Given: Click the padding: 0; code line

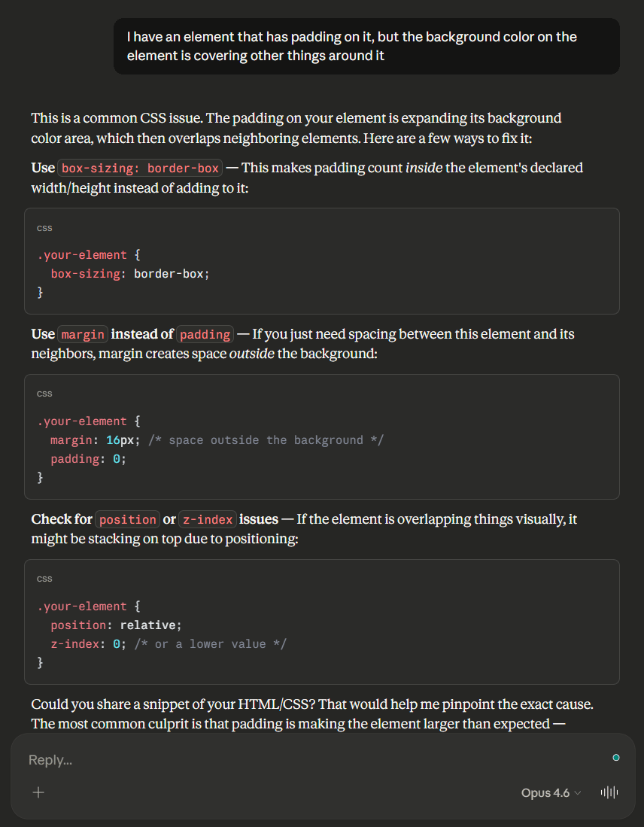Looking at the screenshot, I should click(x=87, y=459).
